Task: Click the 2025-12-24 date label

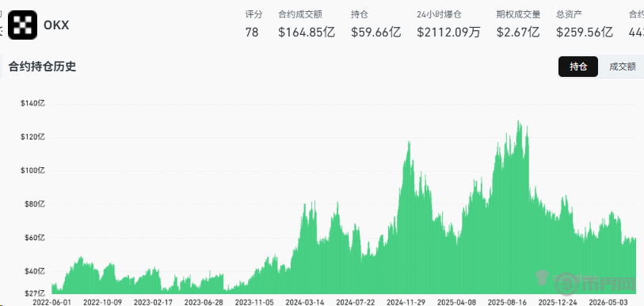Action: point(558,302)
